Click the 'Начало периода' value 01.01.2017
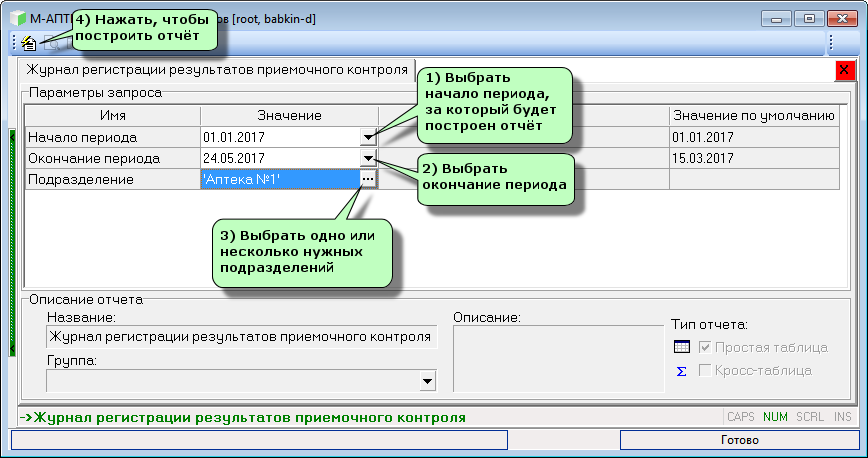The image size is (868, 458). [x=280, y=137]
